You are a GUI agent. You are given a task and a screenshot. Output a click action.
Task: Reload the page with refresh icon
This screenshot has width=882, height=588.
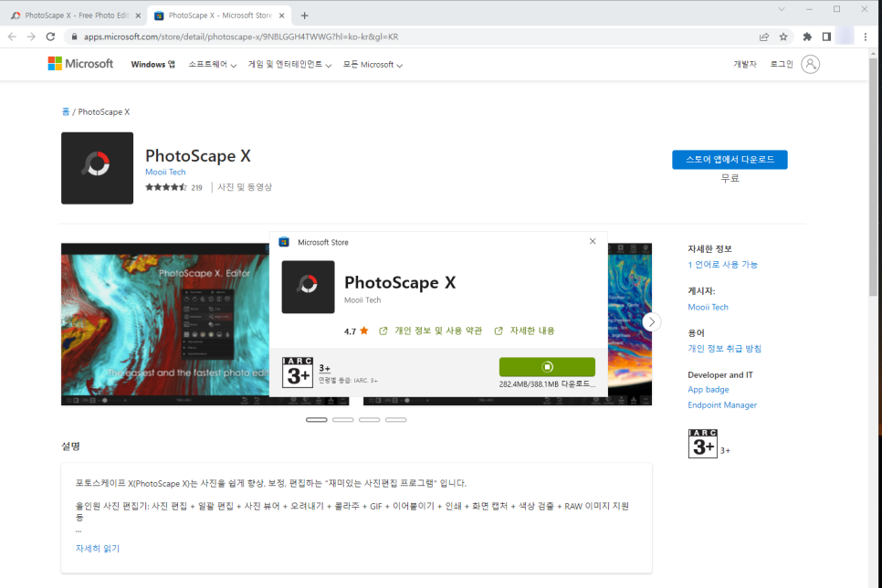50,37
